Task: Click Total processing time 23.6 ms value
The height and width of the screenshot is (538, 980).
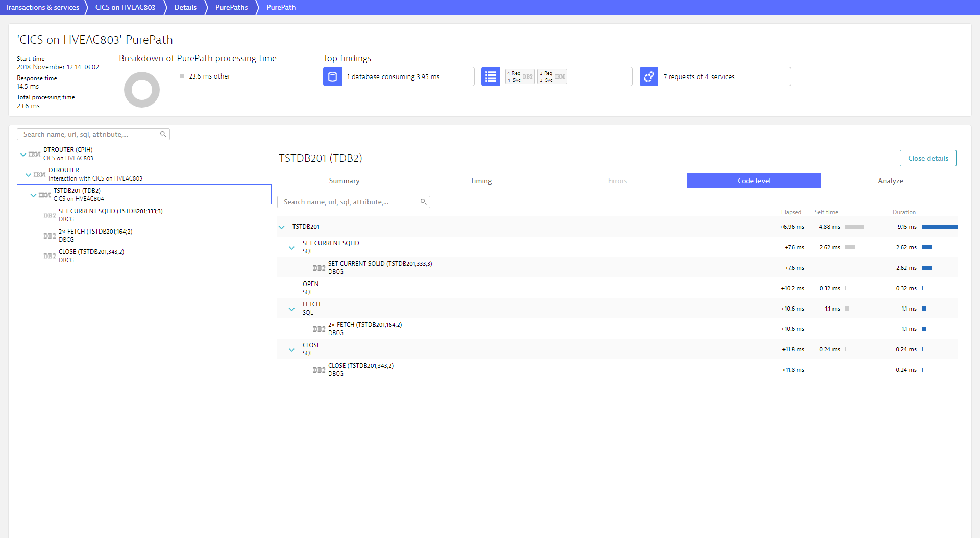Action: 28,106
